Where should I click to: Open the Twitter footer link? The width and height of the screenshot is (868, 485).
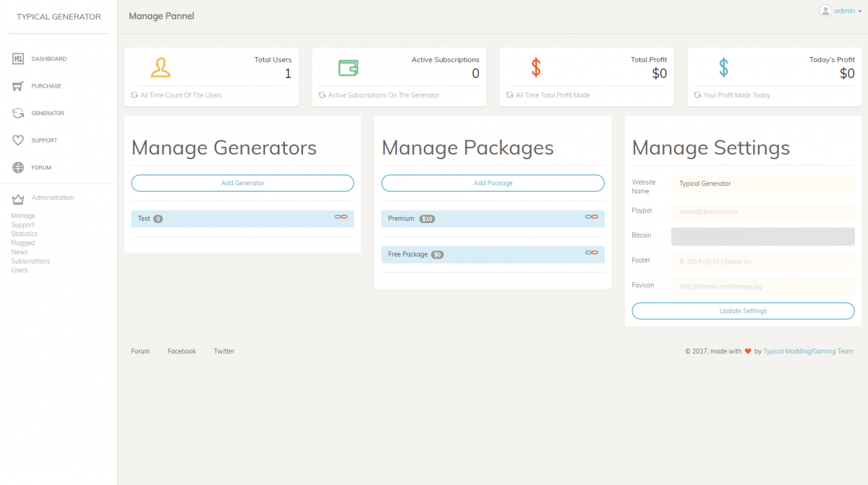224,351
